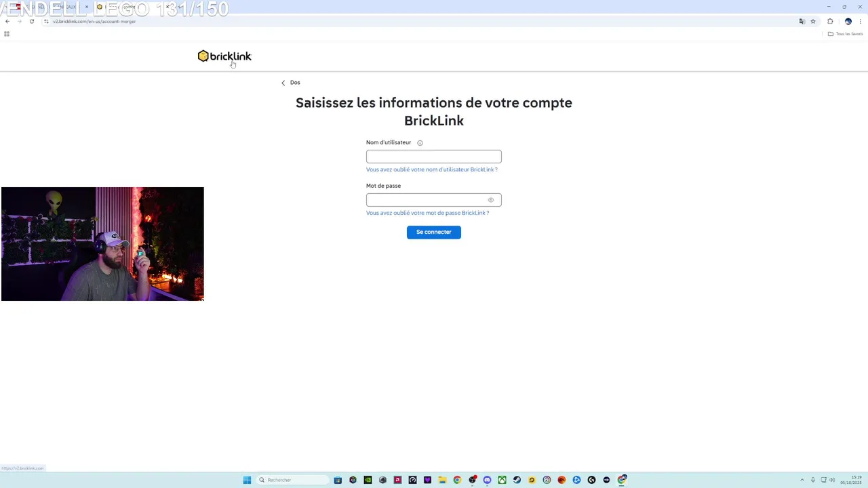Open the apps grid icon in bookmarks bar
The image size is (868, 488).
tap(7, 34)
